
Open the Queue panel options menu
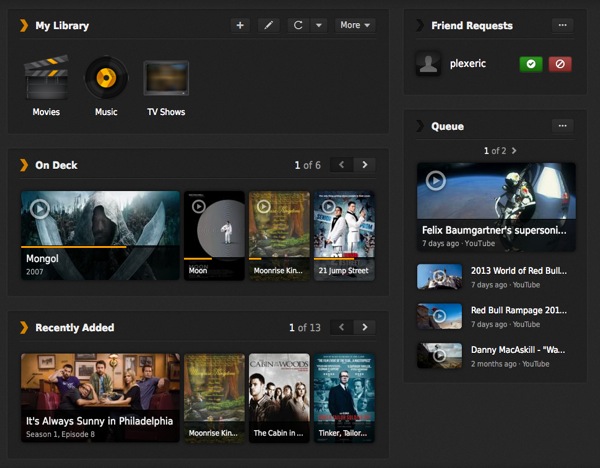(x=563, y=126)
